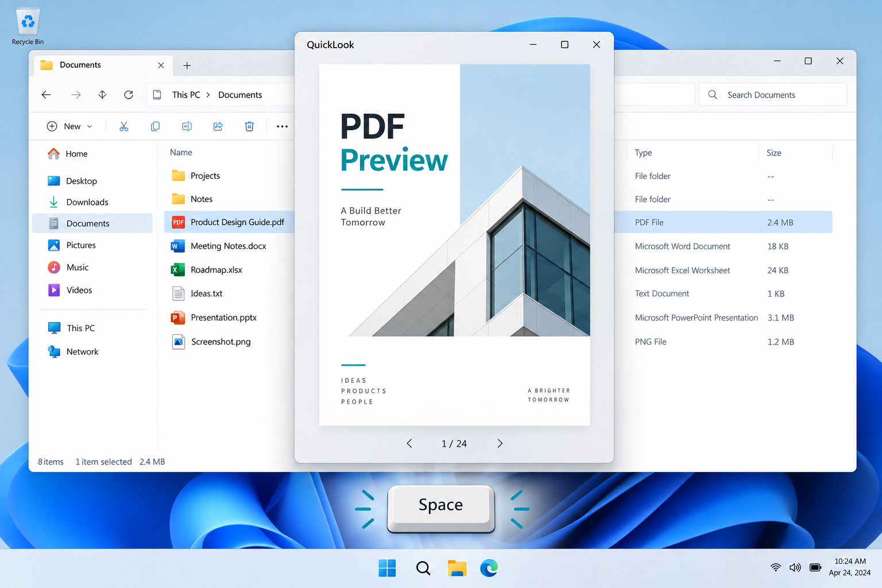
Task: Sort by the Size column header
Action: (x=773, y=153)
